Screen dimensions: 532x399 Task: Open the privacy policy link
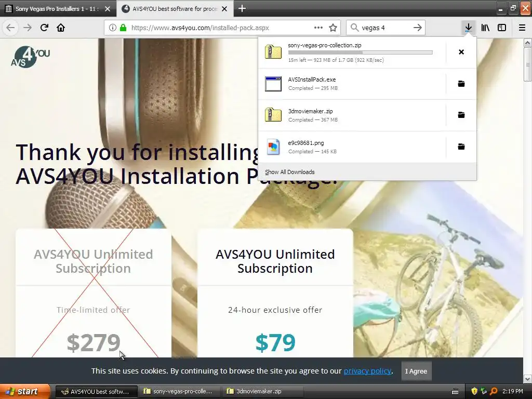click(x=367, y=371)
